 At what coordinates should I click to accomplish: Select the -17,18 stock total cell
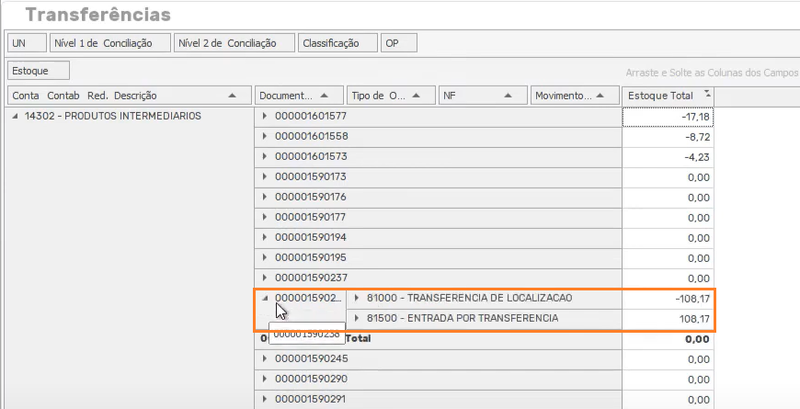[668, 117]
